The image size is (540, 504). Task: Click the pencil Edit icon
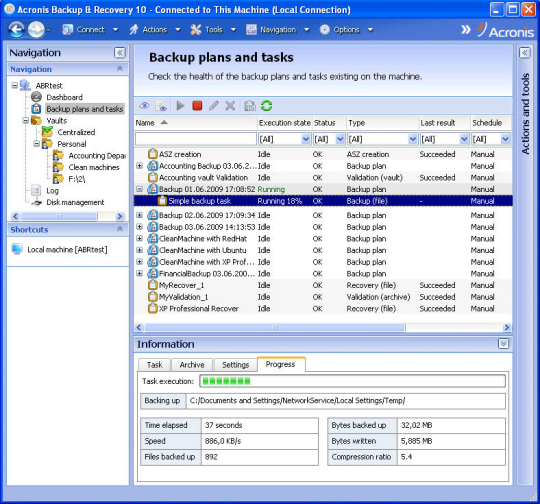(214, 106)
